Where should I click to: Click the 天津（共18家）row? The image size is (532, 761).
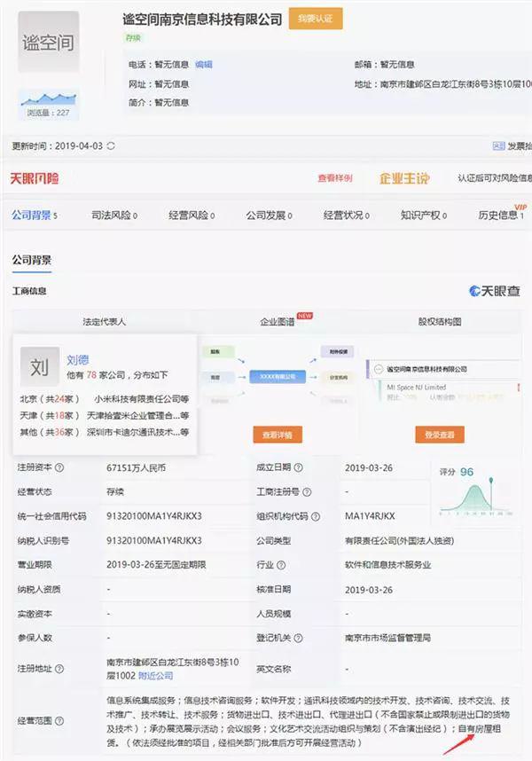point(105,415)
